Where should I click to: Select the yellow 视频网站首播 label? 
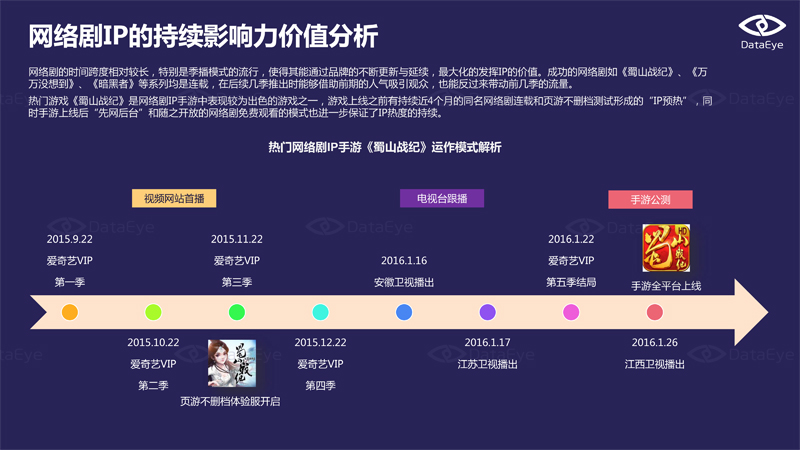[174, 198]
